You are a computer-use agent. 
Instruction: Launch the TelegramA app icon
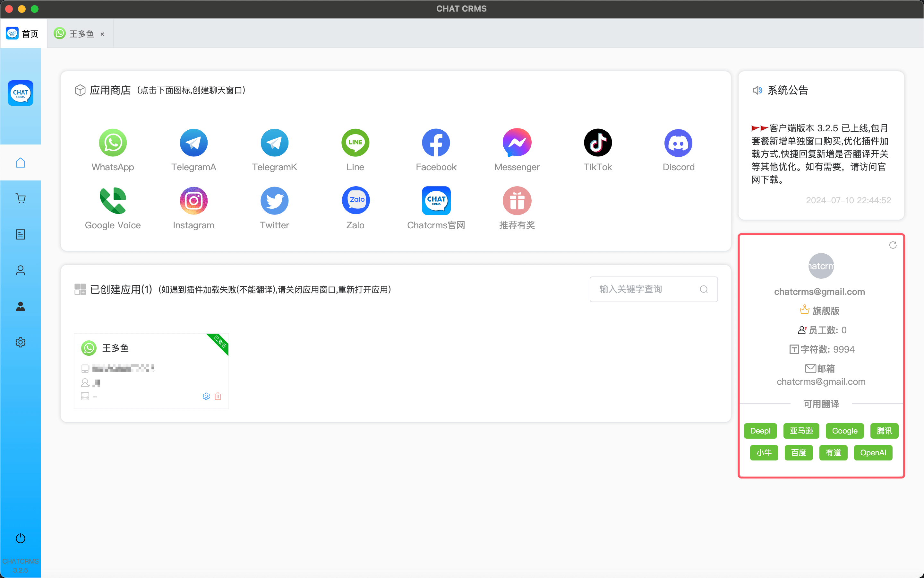pos(193,143)
